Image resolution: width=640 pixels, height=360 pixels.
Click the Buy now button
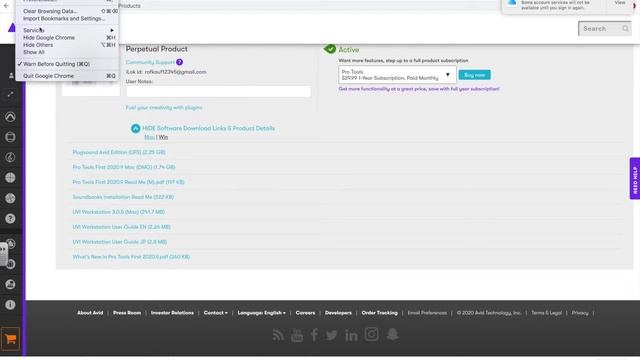tap(474, 75)
